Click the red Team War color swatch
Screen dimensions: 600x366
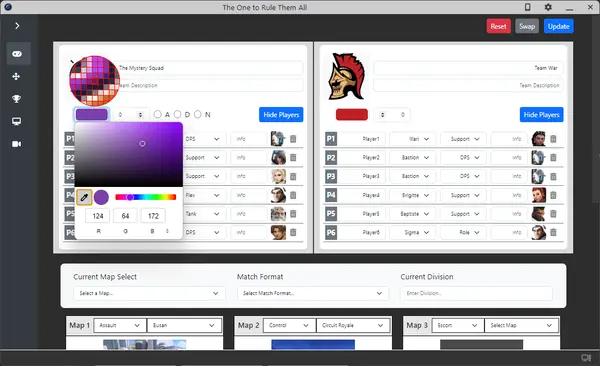(352, 114)
